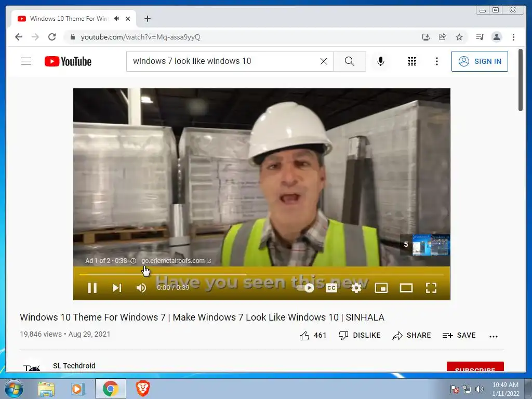Start voice search with microphone icon

381,61
